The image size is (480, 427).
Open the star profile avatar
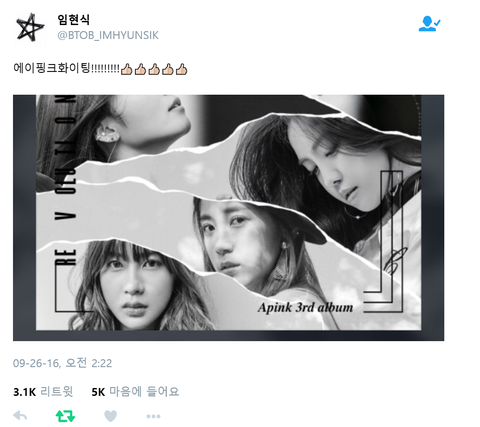pyautogui.click(x=30, y=27)
